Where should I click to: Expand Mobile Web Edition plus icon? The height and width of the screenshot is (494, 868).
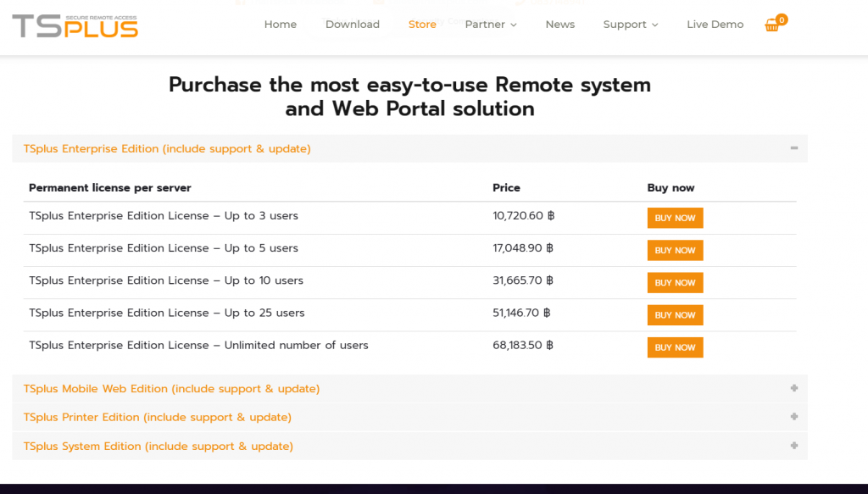[794, 388]
